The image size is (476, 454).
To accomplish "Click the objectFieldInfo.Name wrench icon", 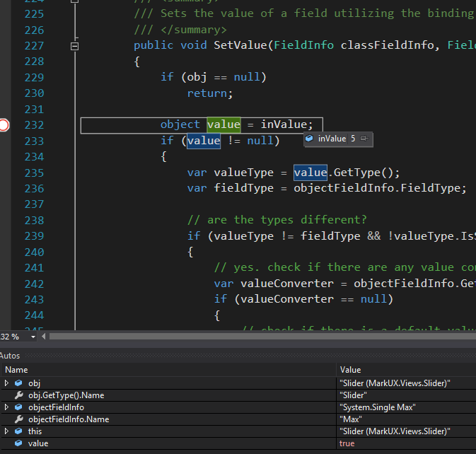I will pos(18,419).
